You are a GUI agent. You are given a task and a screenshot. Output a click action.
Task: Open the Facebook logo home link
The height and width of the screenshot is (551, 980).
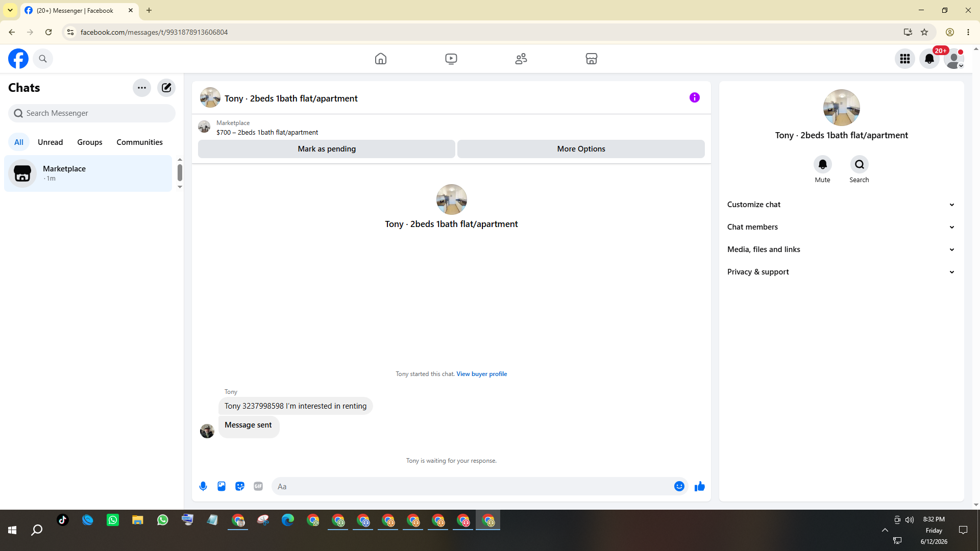click(x=18, y=59)
